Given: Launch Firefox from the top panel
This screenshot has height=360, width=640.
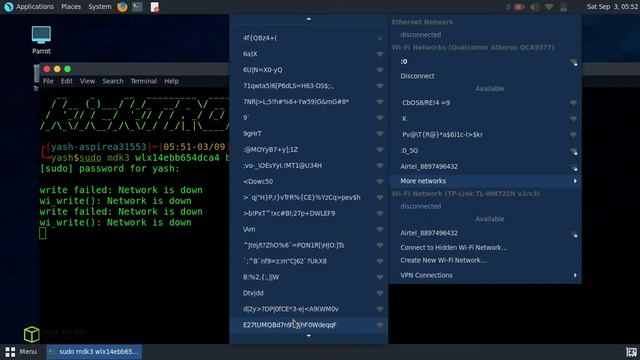Looking at the screenshot, I should coord(122,7).
